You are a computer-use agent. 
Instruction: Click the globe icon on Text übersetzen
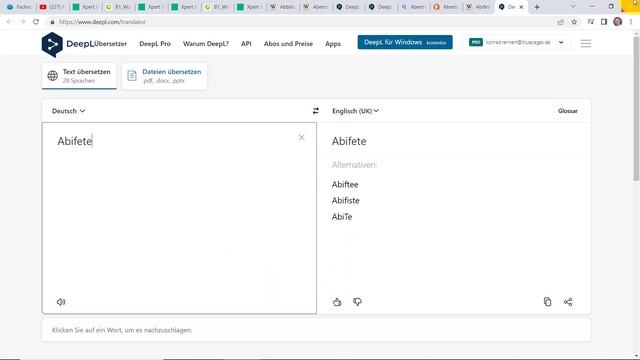pos(53,76)
